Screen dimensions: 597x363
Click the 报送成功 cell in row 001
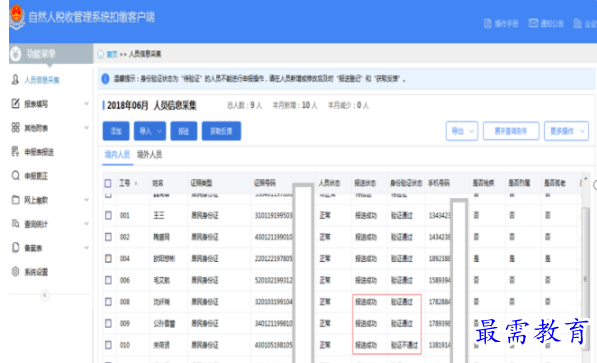tap(366, 216)
